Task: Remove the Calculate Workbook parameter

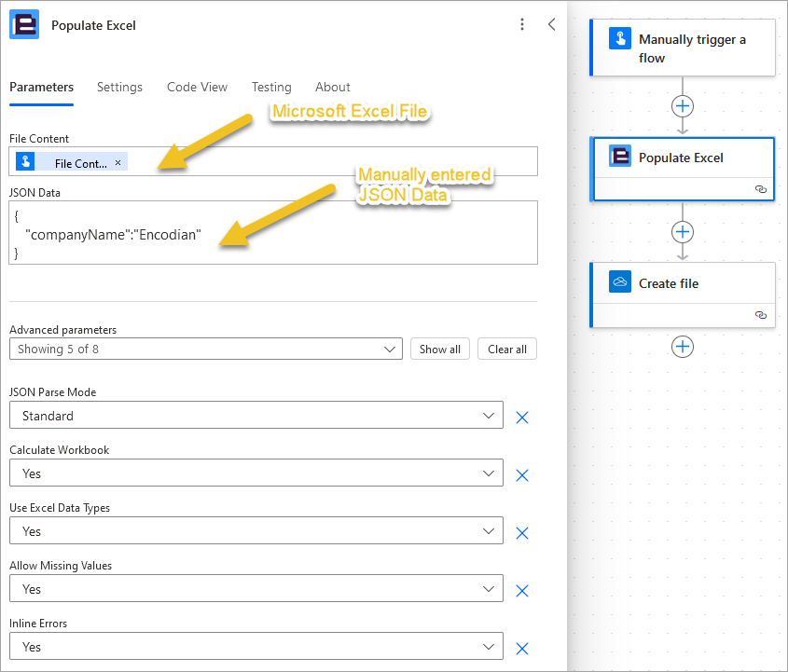Action: (x=522, y=475)
